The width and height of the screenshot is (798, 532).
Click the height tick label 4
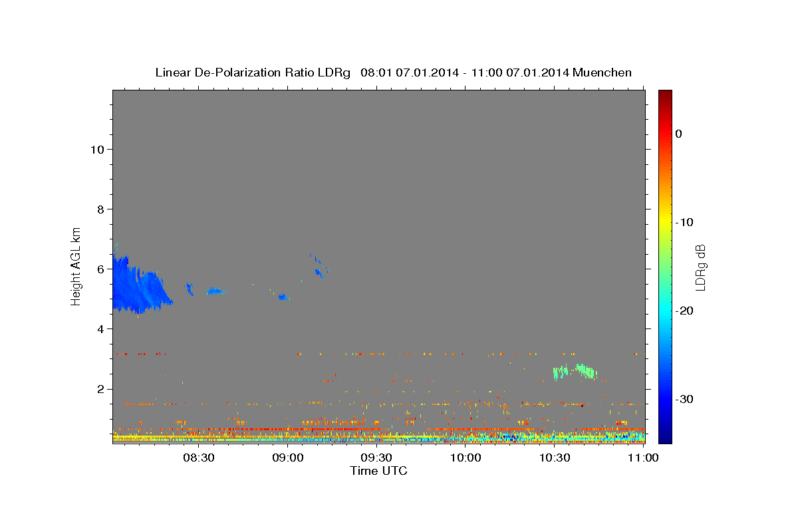click(100, 329)
